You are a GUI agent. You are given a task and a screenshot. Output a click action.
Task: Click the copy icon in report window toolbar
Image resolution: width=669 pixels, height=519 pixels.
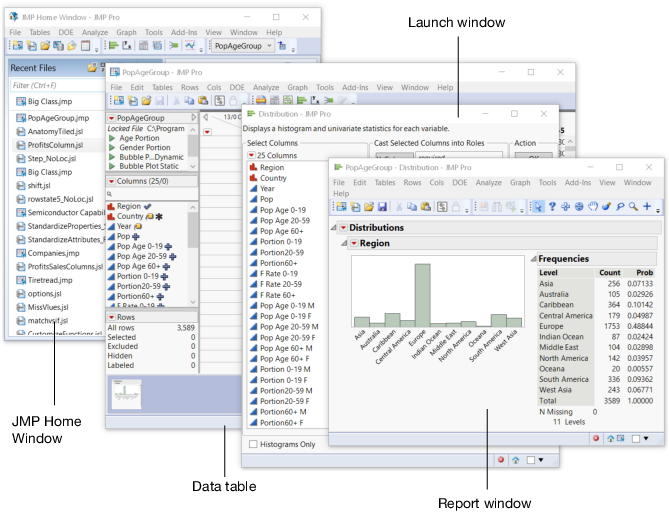click(412, 207)
